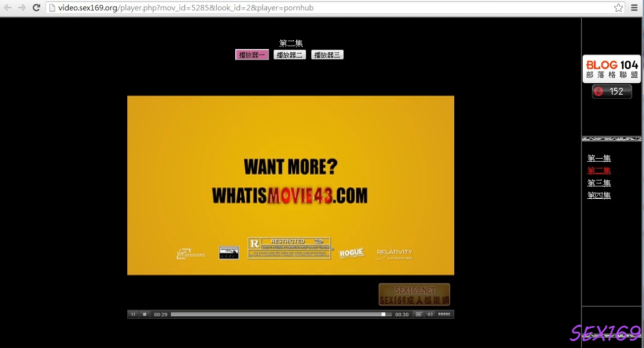Screen dimensions: 644x348
Task: Switch to 播放器二 player
Action: click(290, 55)
